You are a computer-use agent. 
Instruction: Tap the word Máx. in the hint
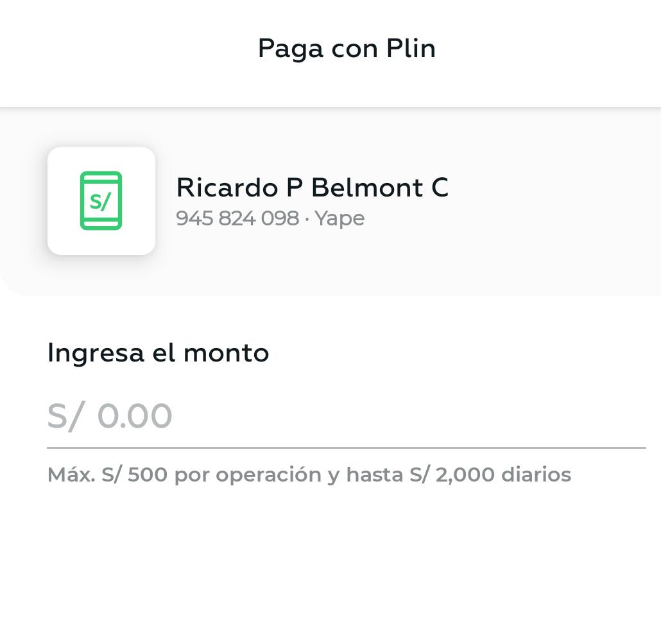pos(71,474)
